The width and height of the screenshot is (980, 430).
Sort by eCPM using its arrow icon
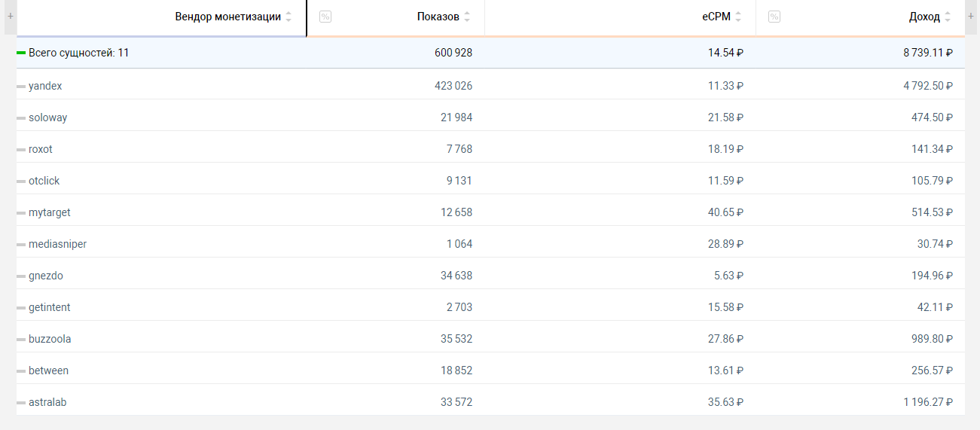point(738,17)
